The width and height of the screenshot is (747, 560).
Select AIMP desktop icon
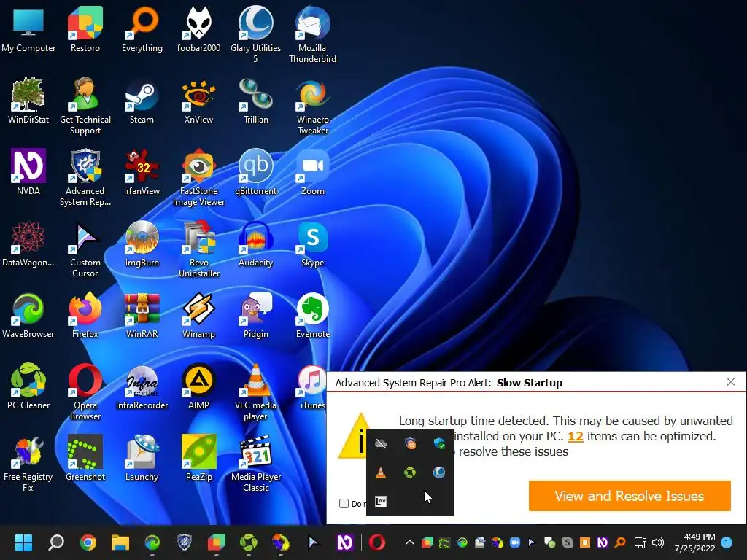(198, 386)
